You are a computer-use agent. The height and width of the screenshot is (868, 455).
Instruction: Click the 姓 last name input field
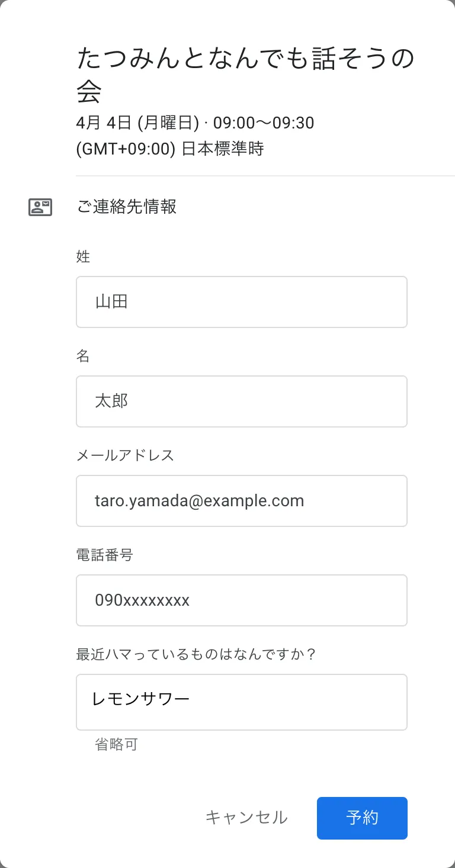[x=241, y=302]
